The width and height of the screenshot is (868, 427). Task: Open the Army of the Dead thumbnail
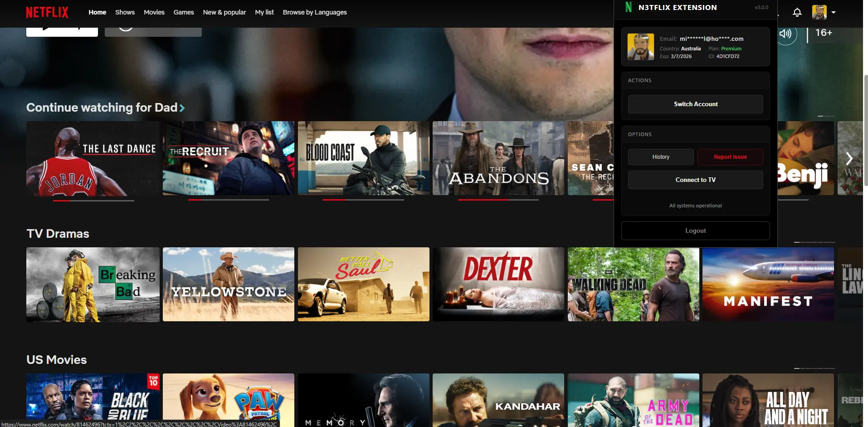point(634,400)
